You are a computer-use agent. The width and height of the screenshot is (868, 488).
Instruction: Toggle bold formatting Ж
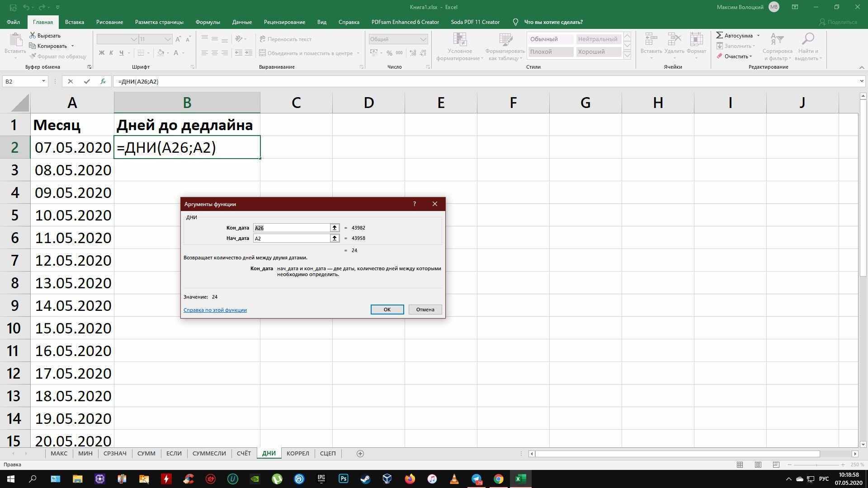coord(101,53)
